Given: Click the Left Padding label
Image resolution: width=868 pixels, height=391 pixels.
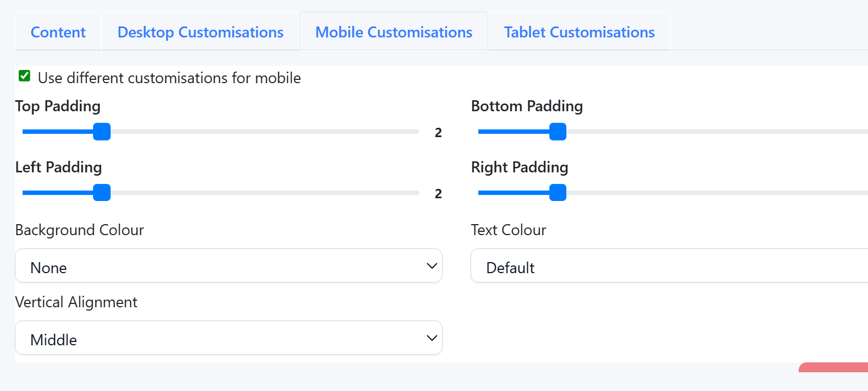Looking at the screenshot, I should (x=58, y=167).
